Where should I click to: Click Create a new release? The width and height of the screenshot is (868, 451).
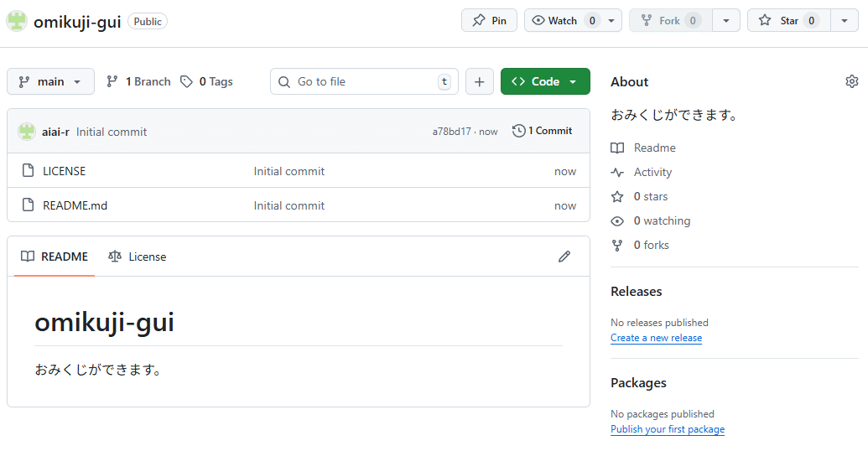pyautogui.click(x=656, y=338)
